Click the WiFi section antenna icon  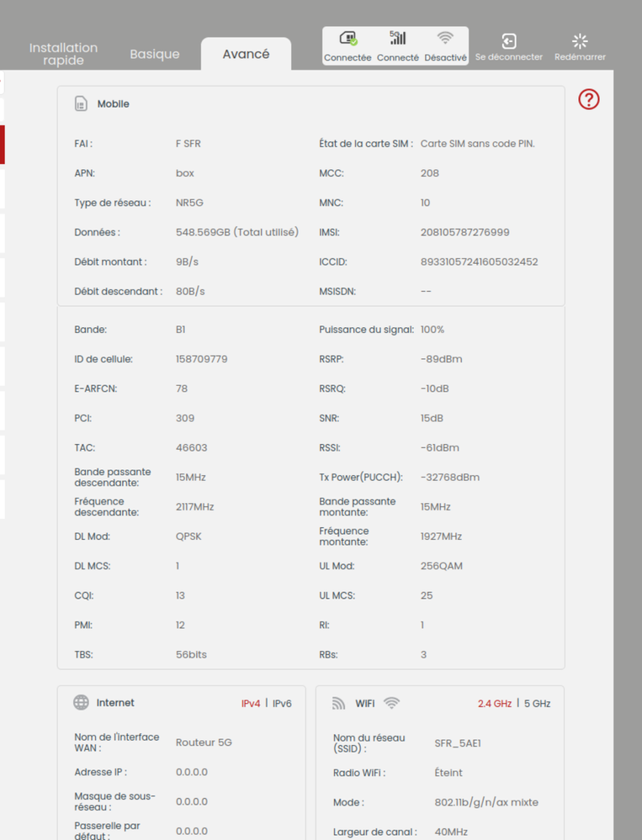click(338, 703)
